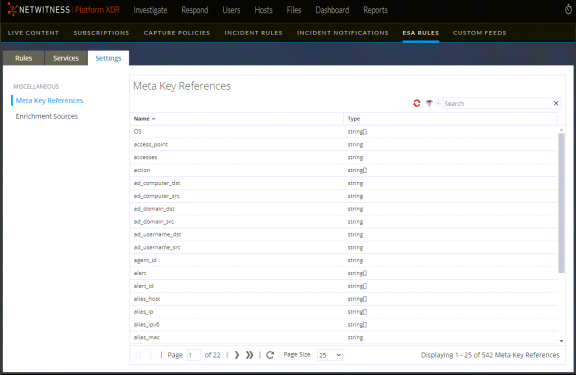Open the Investigate menu
576x375 pixels.
(150, 10)
